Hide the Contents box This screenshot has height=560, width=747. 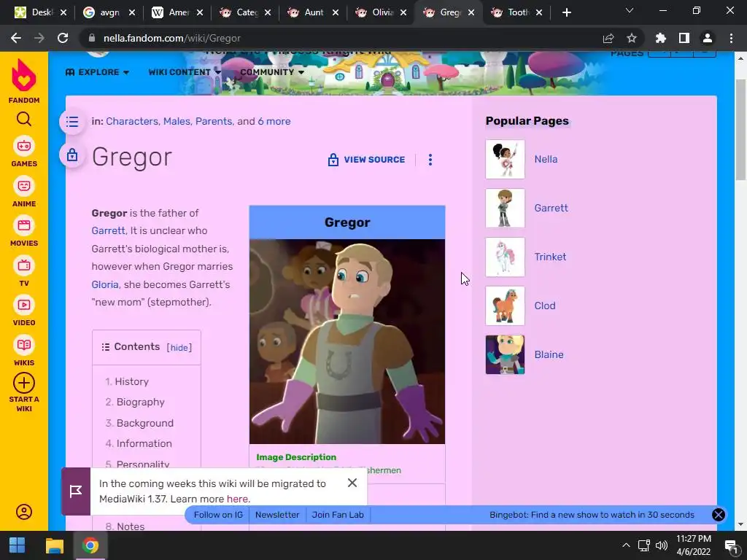179,348
